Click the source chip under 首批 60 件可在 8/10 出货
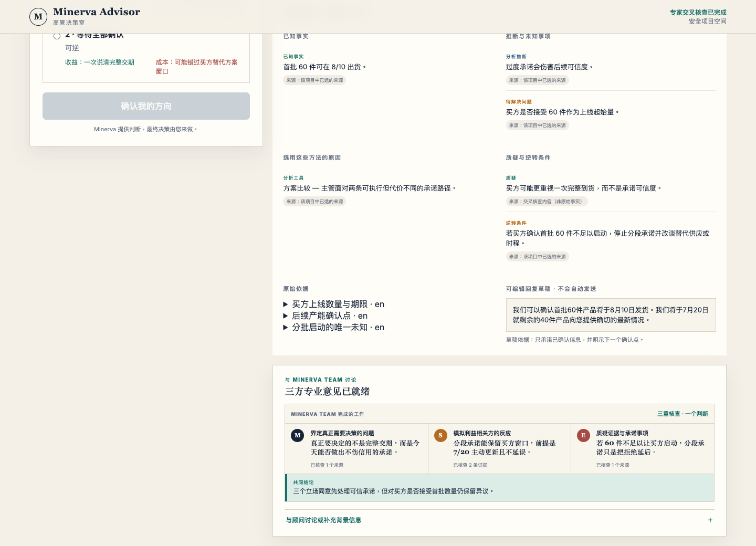Viewport: 756px width, 546px height. (x=314, y=80)
